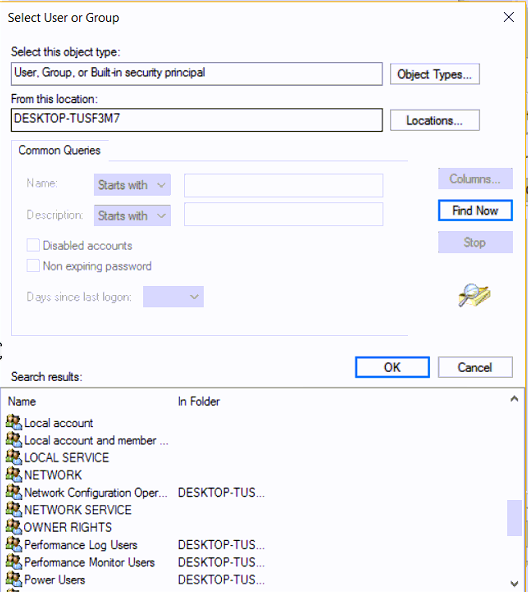Click the object type text field

point(197,74)
